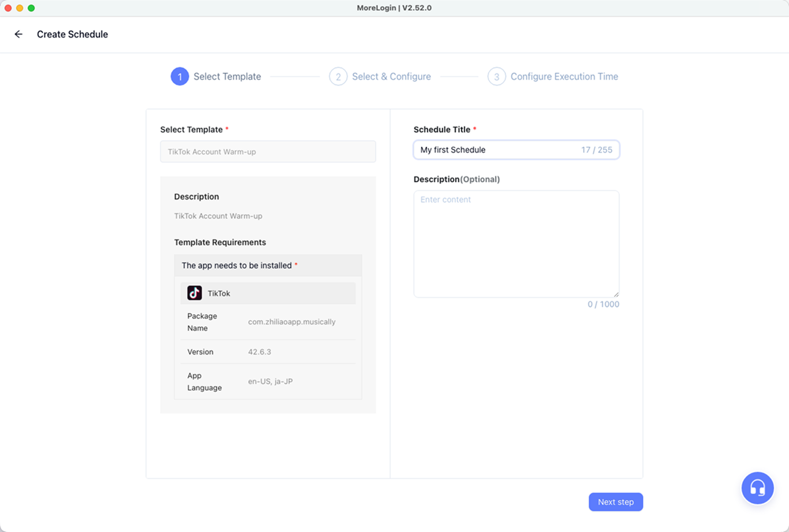Click the step 2 circle indicator
789x532 pixels.
click(x=338, y=76)
